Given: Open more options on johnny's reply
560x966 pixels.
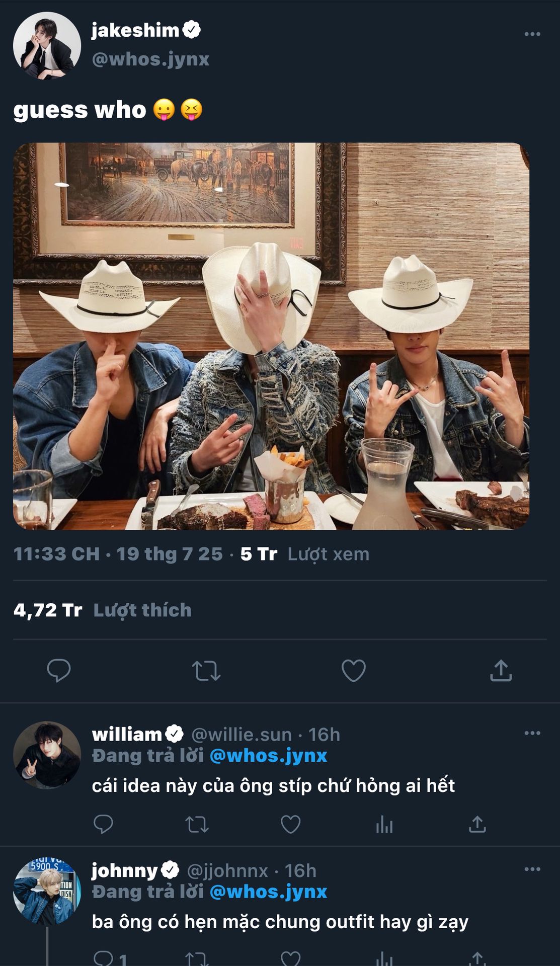Looking at the screenshot, I should [532, 869].
